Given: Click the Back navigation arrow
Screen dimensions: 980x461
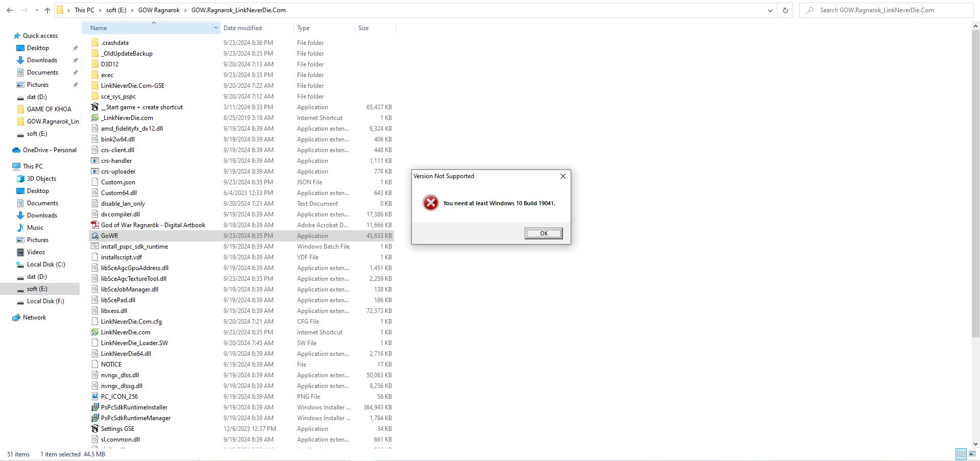Looking at the screenshot, I should point(10,10).
